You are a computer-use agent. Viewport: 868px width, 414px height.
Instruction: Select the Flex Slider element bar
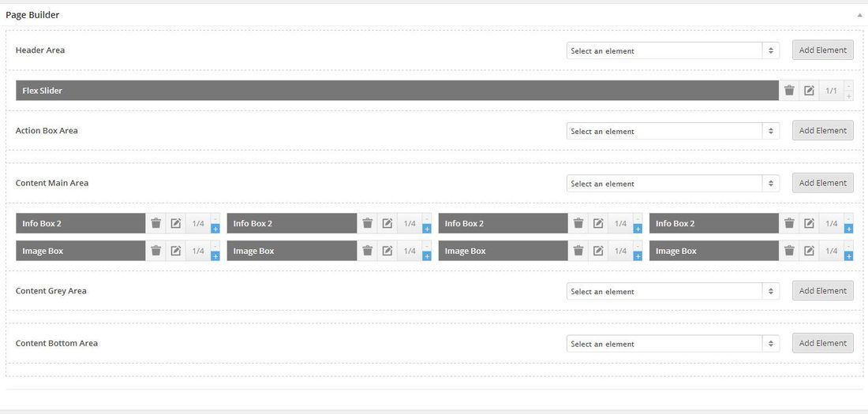pos(397,90)
